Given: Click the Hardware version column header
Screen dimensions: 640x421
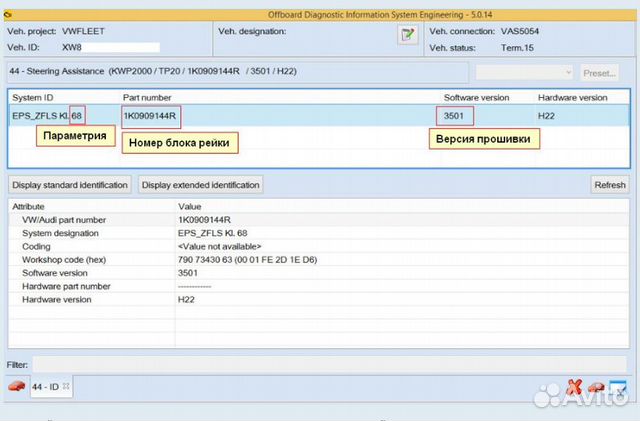Looking at the screenshot, I should tap(573, 98).
